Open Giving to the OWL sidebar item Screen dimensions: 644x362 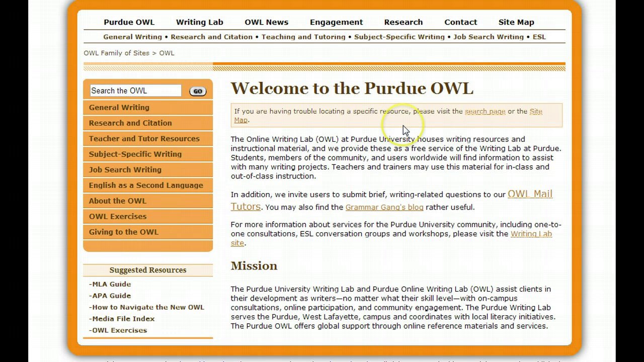tap(148, 232)
